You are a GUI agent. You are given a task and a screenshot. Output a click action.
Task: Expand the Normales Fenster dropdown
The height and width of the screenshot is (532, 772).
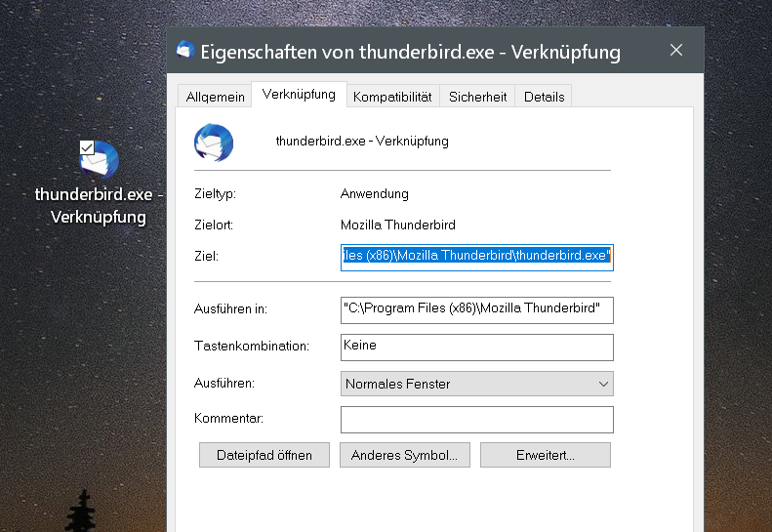click(x=476, y=384)
